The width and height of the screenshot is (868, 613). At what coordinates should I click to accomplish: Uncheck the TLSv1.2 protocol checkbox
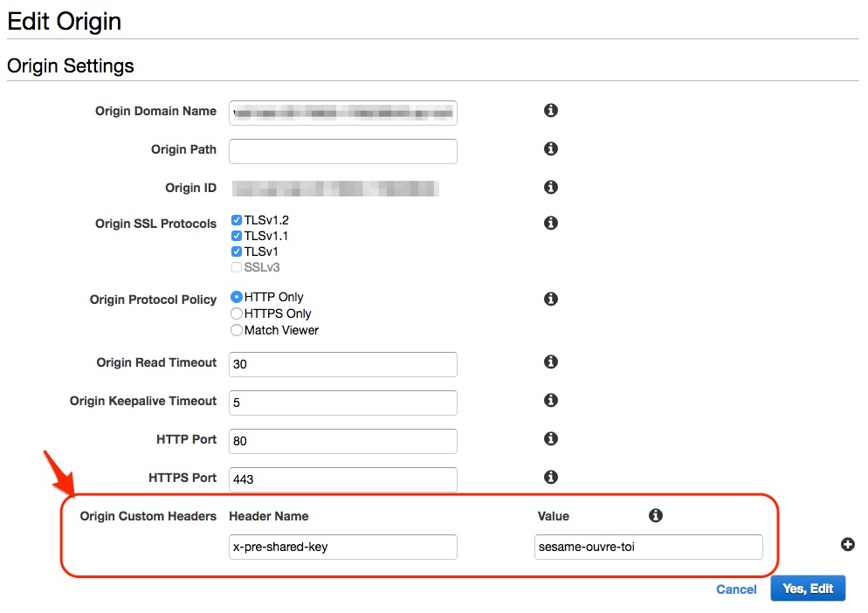237,220
